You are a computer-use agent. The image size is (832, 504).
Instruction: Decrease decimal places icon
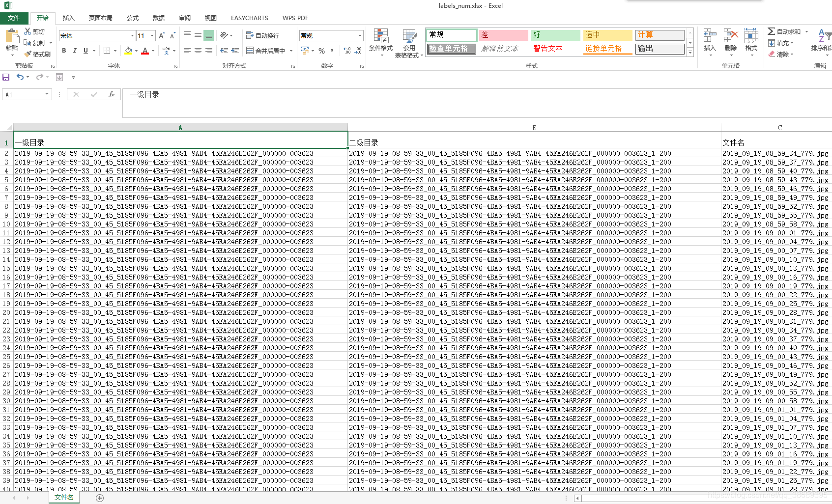click(358, 51)
